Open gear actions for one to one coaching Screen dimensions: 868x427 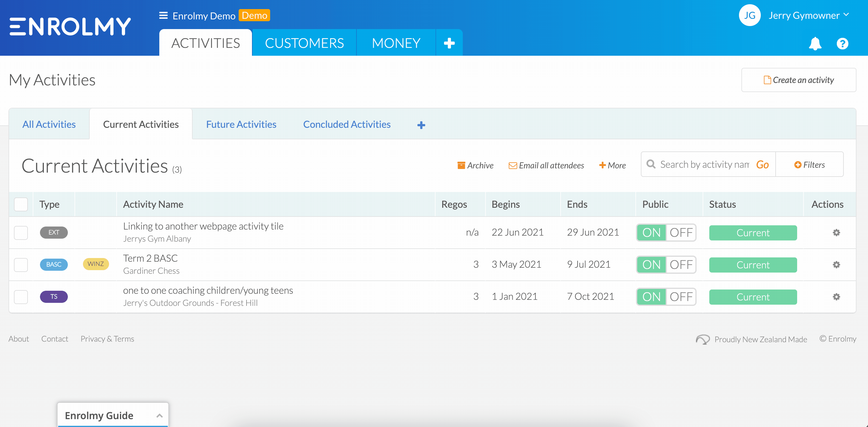[x=836, y=296]
